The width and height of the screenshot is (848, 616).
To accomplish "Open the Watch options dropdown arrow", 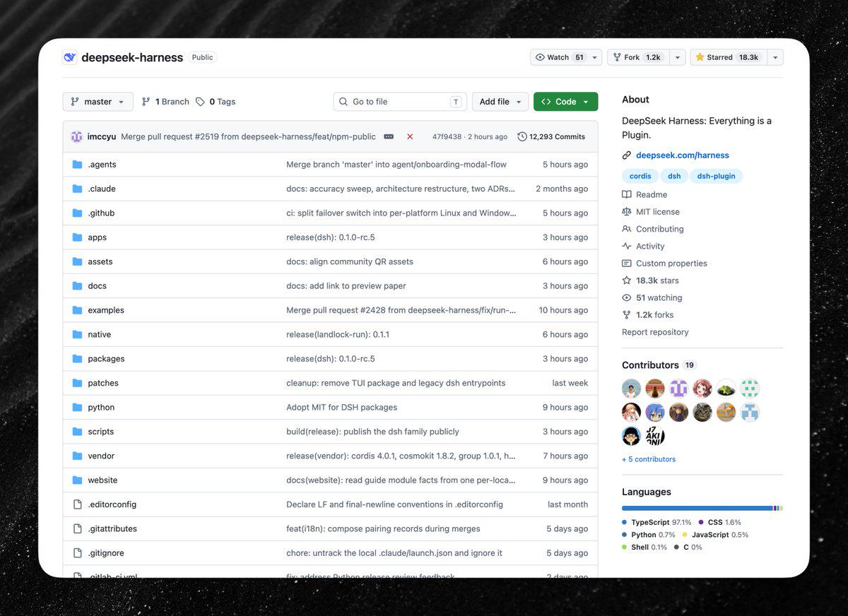I will 595,57.
